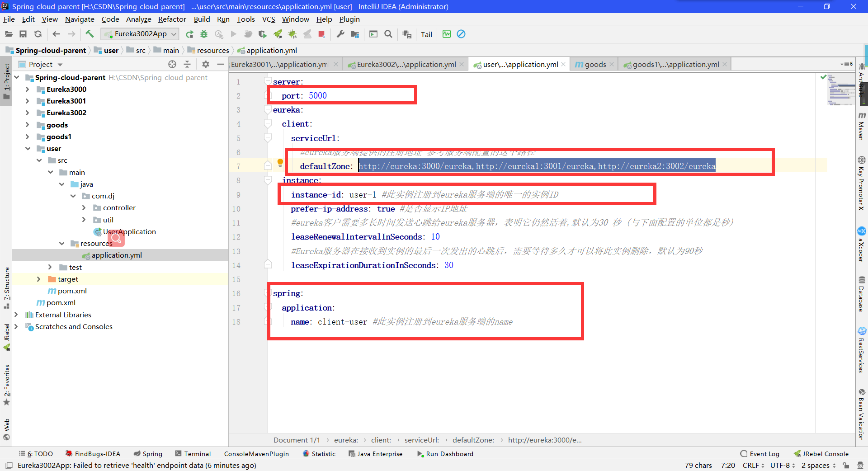
Task: Select the user module's pom.xml file
Action: pos(67,291)
